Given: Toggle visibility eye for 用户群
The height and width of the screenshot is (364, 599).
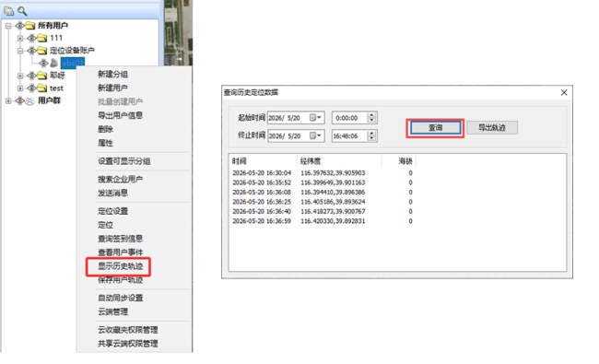Looking at the screenshot, I should pyautogui.click(x=20, y=100).
